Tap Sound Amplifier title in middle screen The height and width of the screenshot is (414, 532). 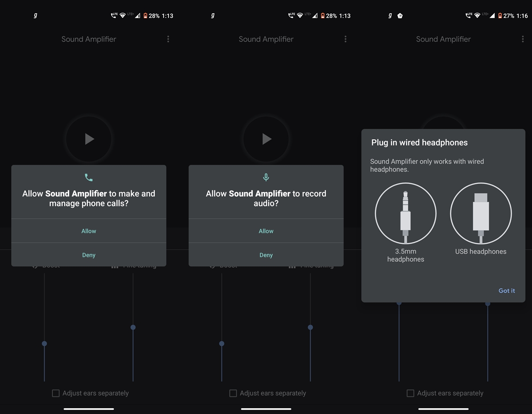tap(266, 39)
